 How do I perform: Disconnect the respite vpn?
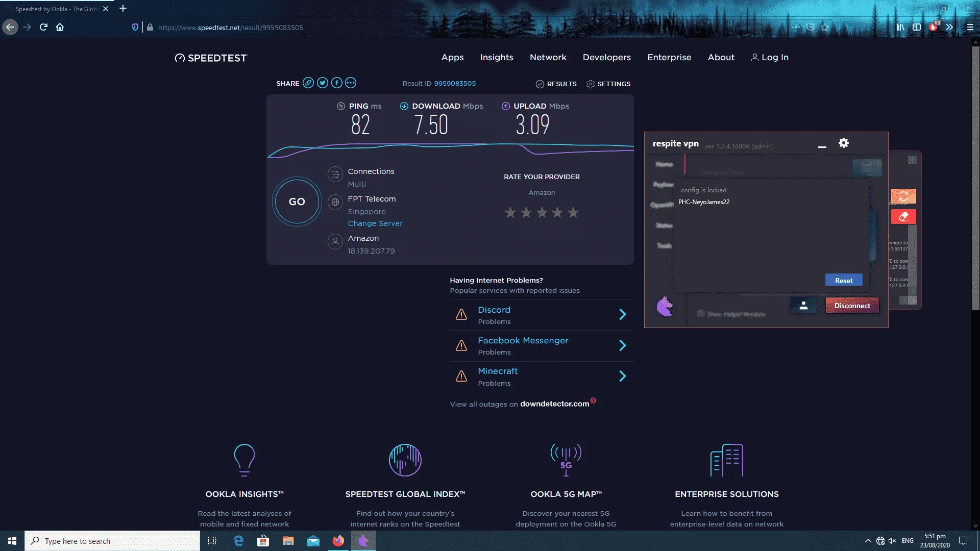pos(852,306)
